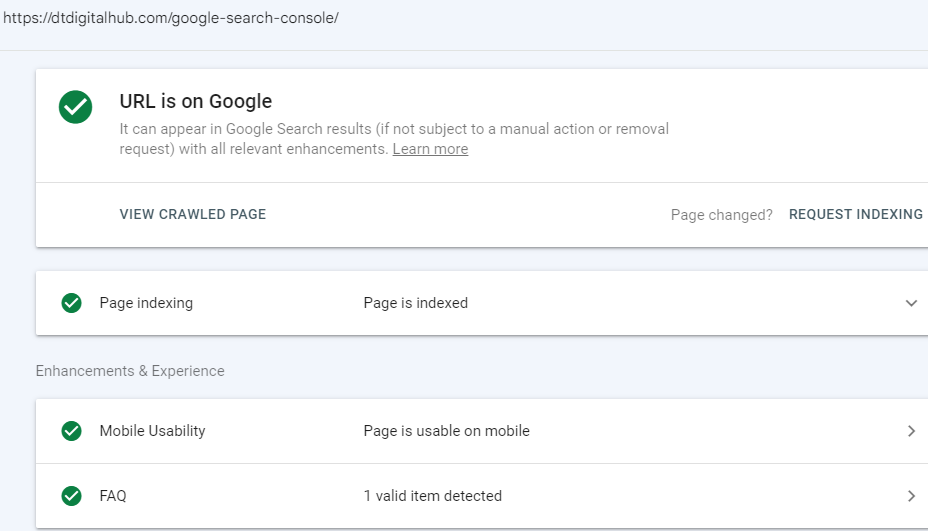The image size is (928, 531).
Task: Select the Mobile Usability row label
Action: pyautogui.click(x=152, y=431)
